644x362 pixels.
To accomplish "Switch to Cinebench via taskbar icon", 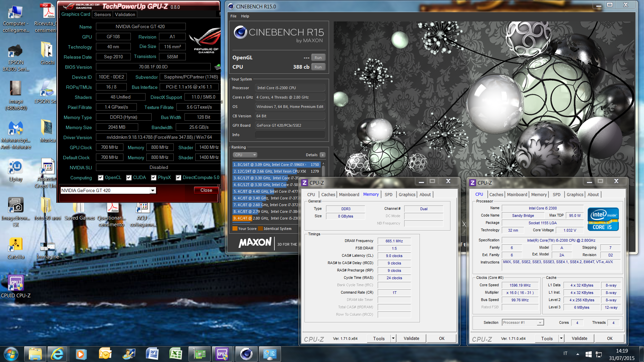I will pos(246,354).
